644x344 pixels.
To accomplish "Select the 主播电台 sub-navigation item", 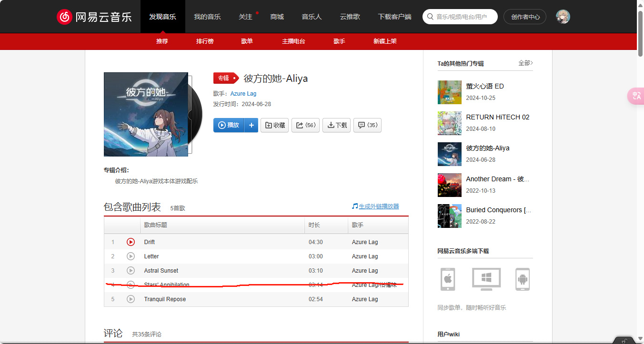I will (293, 41).
